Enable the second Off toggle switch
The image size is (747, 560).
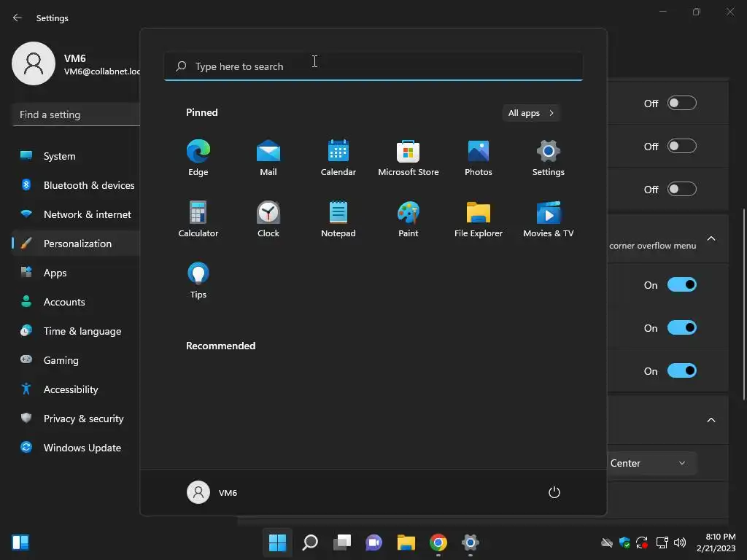point(682,146)
